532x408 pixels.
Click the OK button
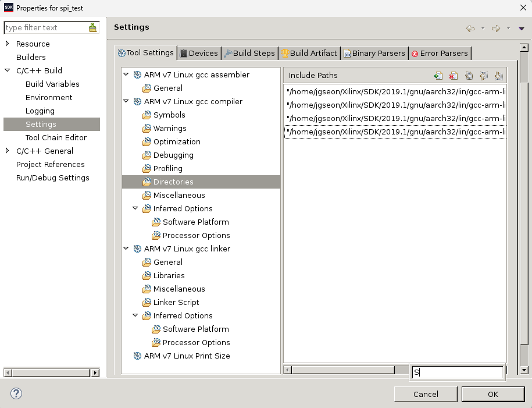(x=492, y=394)
